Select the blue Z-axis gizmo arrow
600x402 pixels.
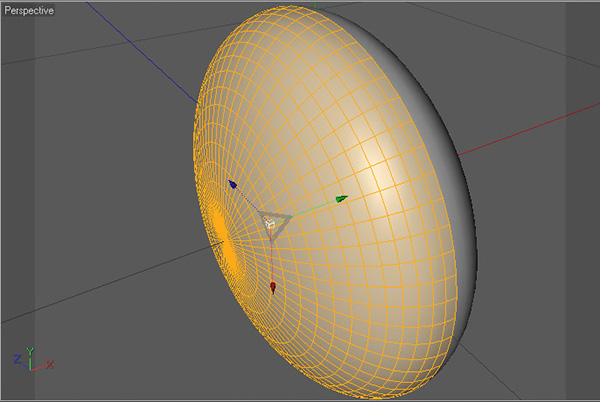pos(233,184)
